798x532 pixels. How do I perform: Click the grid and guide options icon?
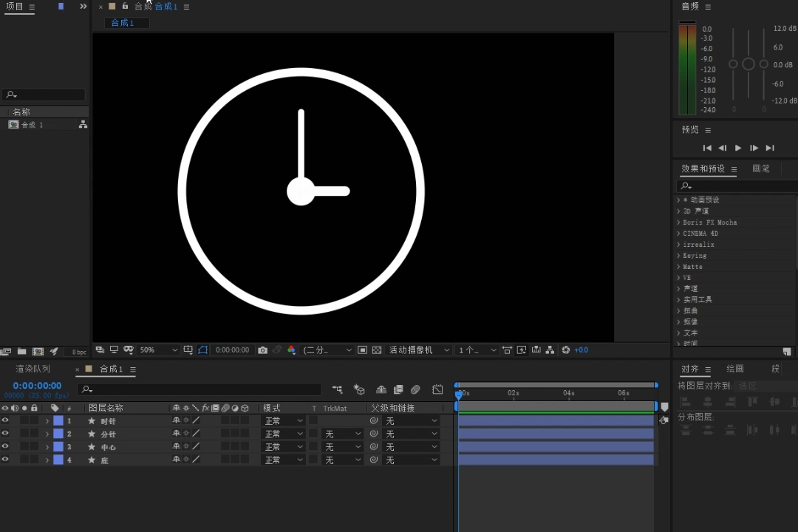(188, 349)
